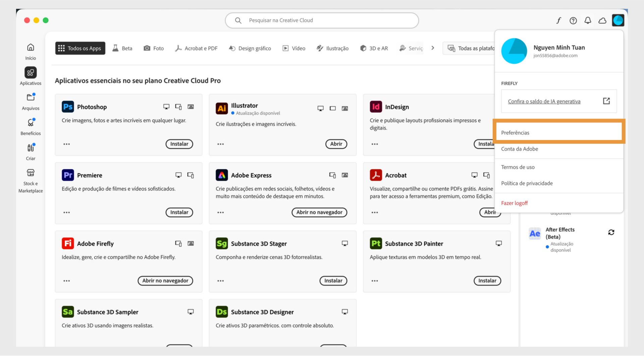Click the InDesign app icon
644x356 pixels.
pyautogui.click(x=376, y=107)
